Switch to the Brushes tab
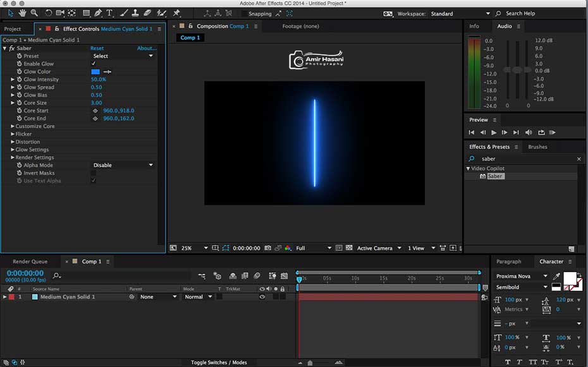 [537, 147]
